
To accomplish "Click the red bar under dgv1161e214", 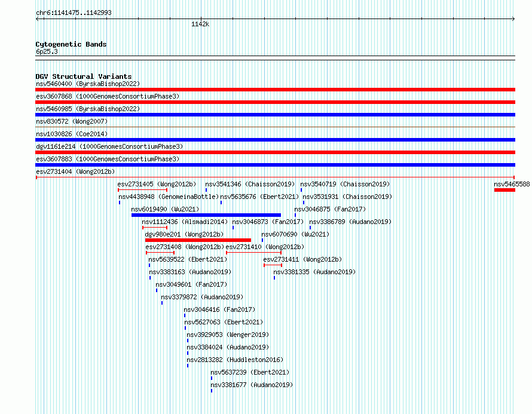I will click(275, 152).
